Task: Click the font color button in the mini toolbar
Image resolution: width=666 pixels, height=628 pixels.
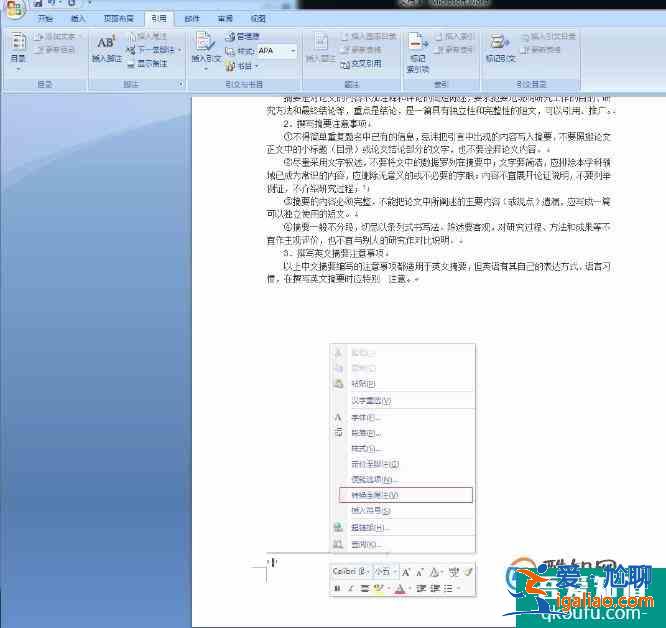Action: click(400, 589)
